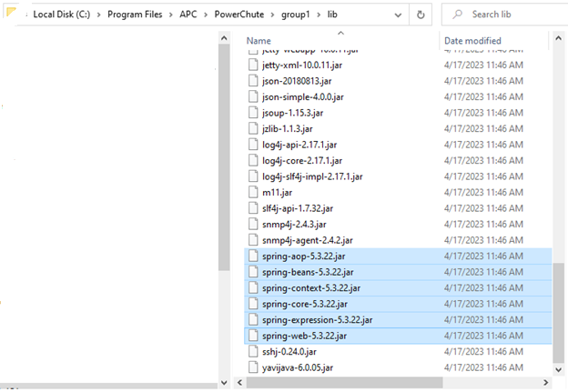Screen dimensions: 568x392
Task: Click the file icon of snmp4j-agent-2.4.2.jar
Action: pos(253,240)
